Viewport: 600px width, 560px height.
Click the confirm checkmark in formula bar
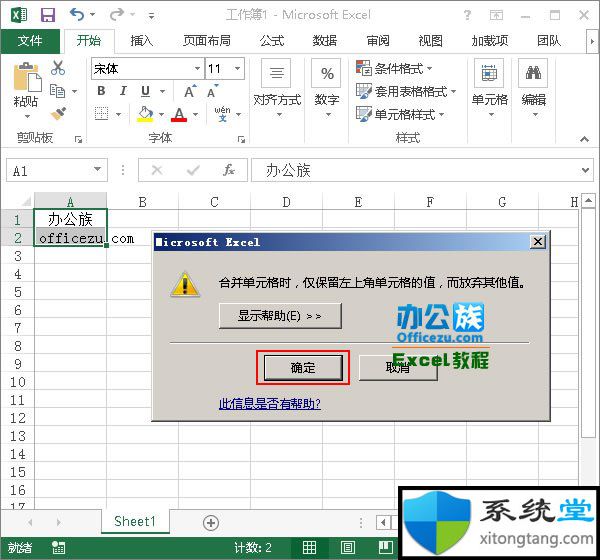point(193,170)
